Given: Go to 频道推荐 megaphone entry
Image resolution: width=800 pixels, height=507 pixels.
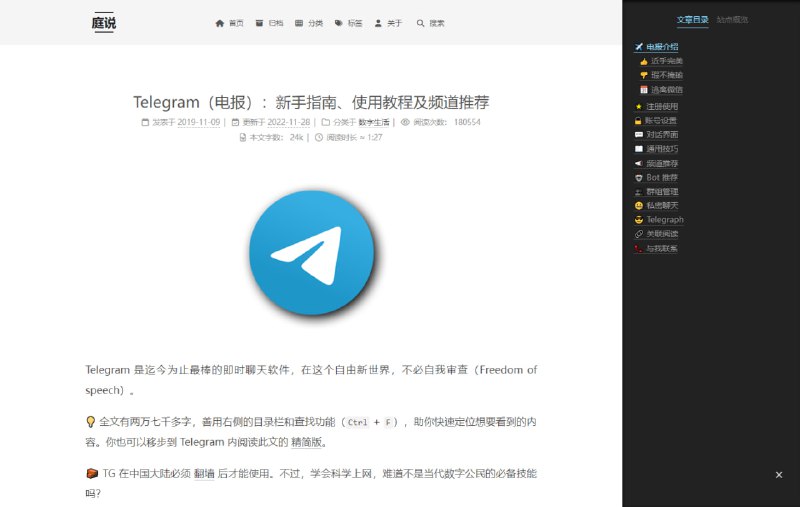Looking at the screenshot, I should (657, 164).
